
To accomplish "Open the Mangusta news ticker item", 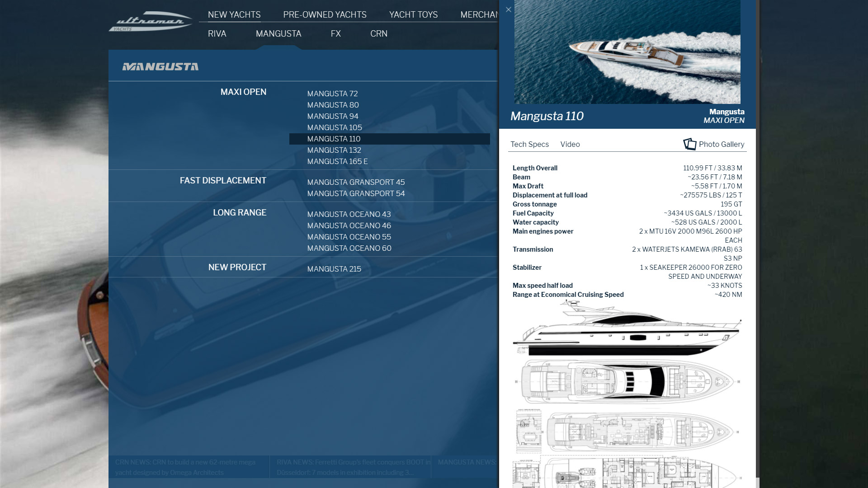I will pos(467,462).
